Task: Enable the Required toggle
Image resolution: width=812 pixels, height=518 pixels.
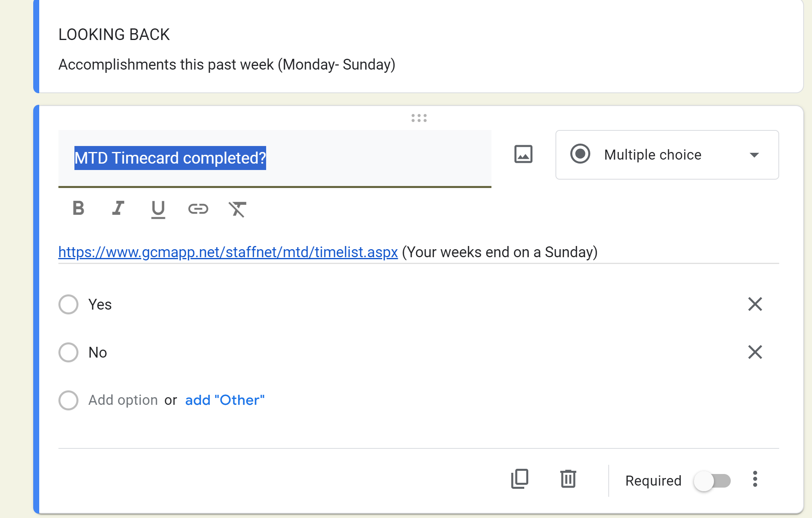Action: [x=712, y=480]
